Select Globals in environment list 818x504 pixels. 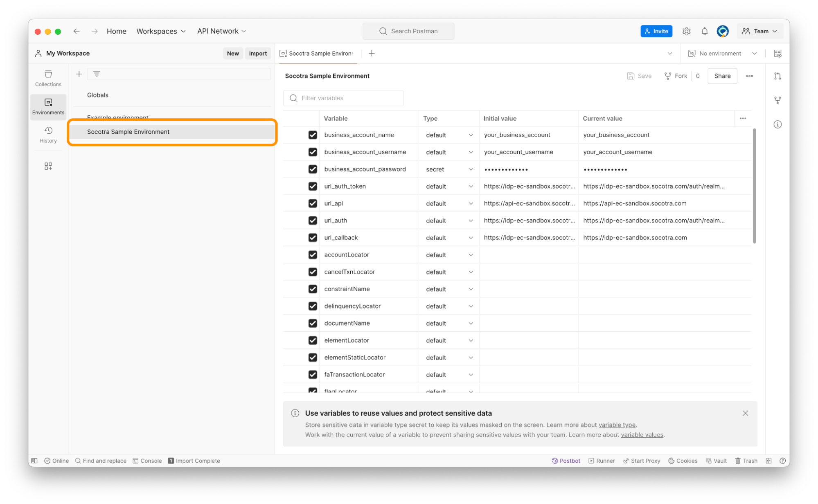click(98, 95)
